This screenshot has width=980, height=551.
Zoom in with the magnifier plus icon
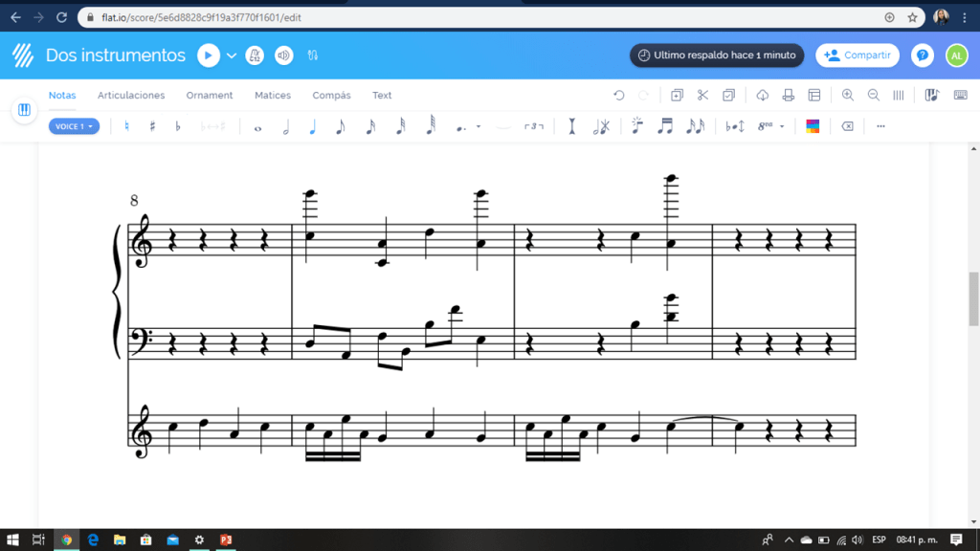tap(848, 96)
